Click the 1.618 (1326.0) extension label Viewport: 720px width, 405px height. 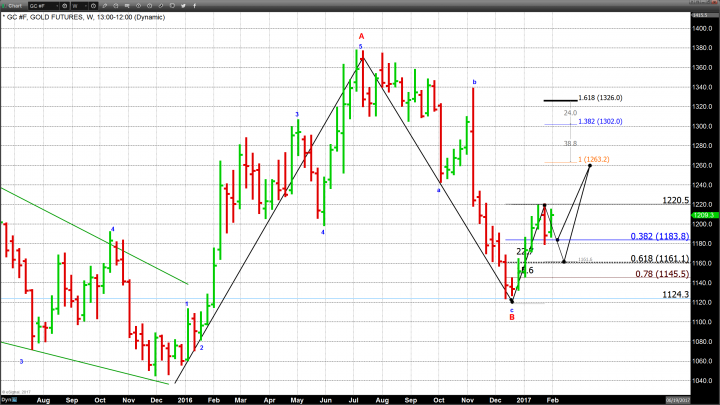[x=600, y=99]
